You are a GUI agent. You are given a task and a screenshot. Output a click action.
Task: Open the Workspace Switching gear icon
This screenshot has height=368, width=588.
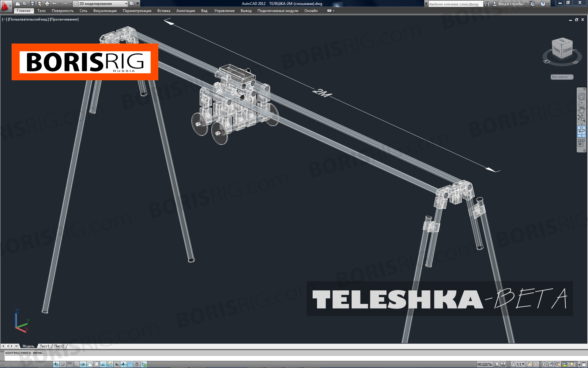pyautogui.click(x=545, y=365)
